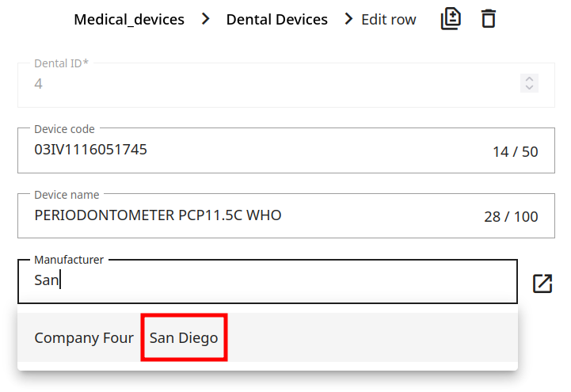Focus the Device name text field

pyautogui.click(x=238, y=215)
